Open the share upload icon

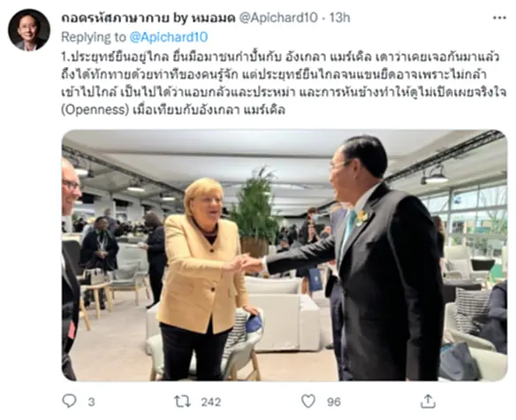point(428,401)
